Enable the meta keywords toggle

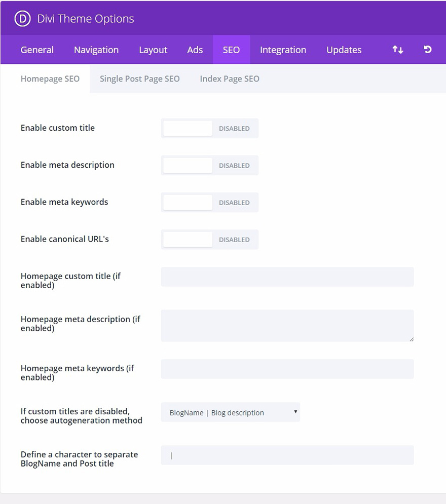pos(188,202)
